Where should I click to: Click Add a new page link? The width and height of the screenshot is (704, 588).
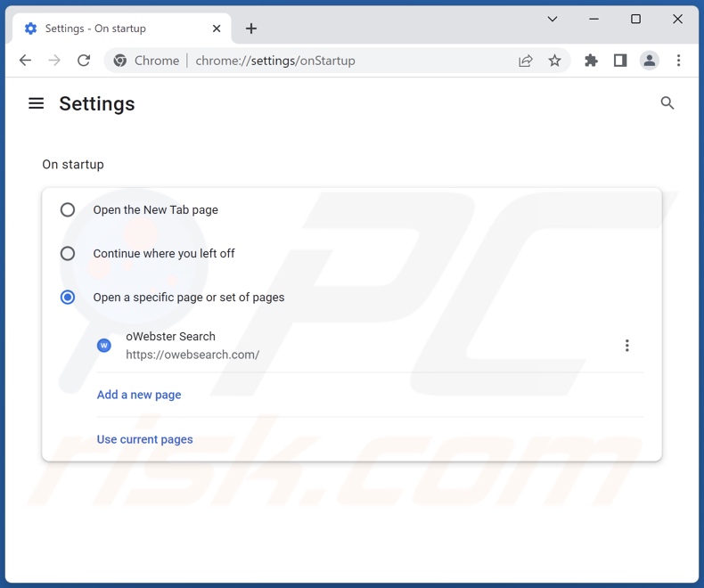coord(139,395)
